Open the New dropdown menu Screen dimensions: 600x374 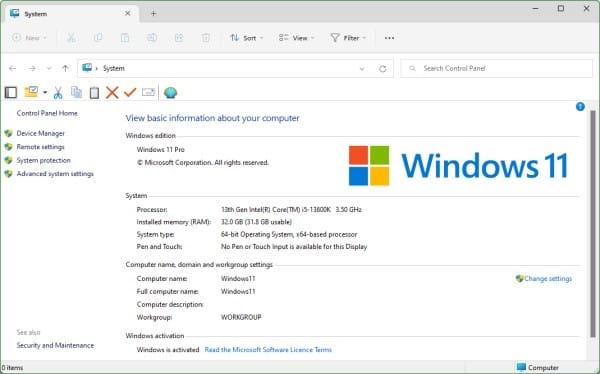tap(29, 38)
